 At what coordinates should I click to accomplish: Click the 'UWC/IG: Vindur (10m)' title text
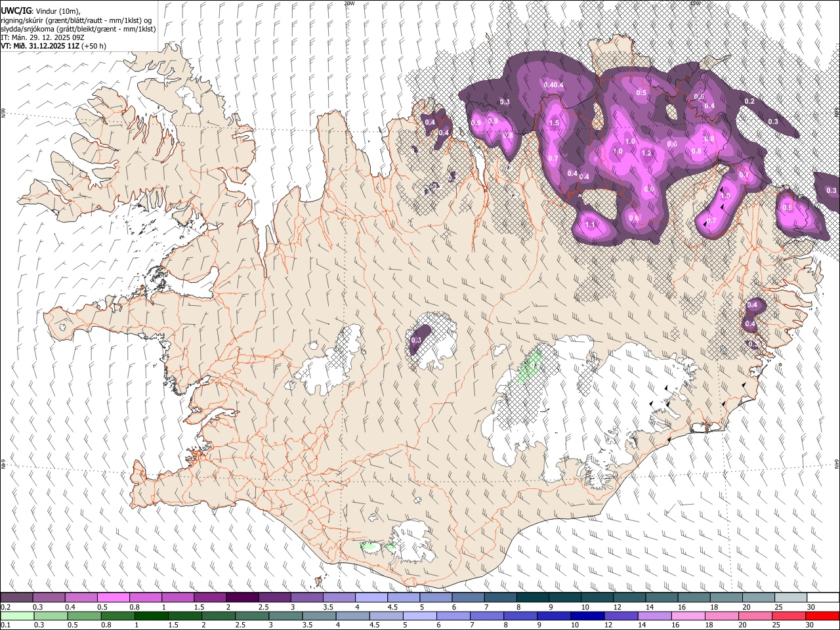coord(41,11)
